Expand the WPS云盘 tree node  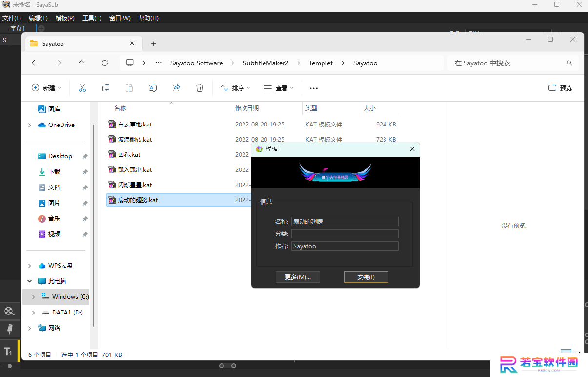(30, 266)
